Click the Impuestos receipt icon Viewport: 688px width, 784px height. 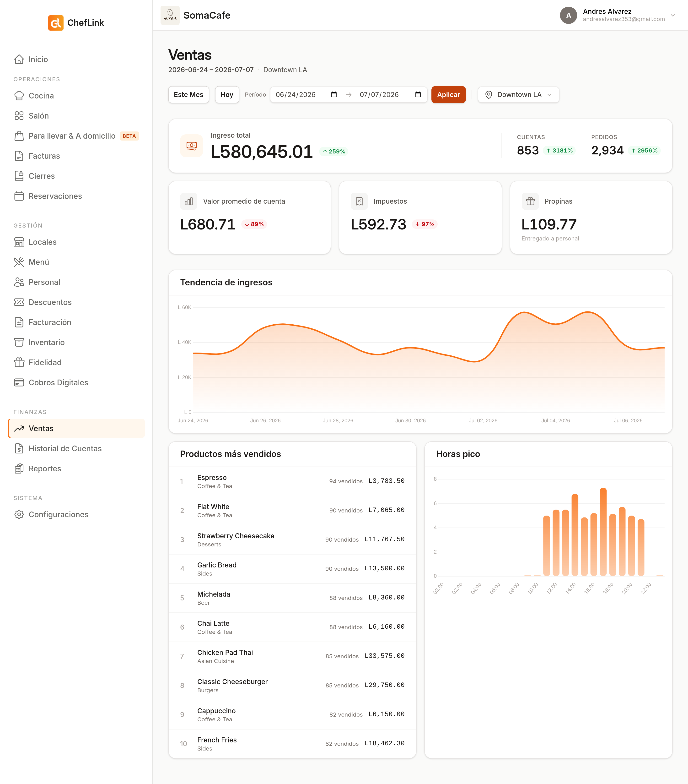(x=359, y=201)
